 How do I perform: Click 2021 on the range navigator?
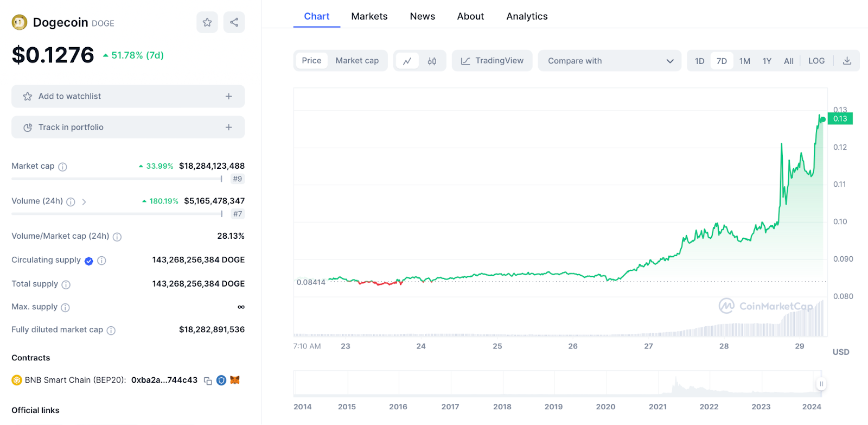658,407
